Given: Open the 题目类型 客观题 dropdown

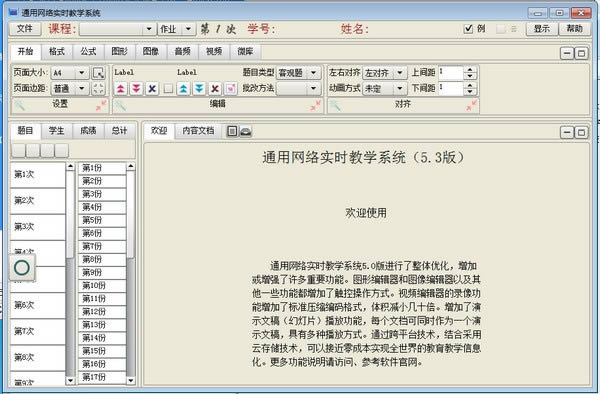Looking at the screenshot, I should pyautogui.click(x=313, y=73).
